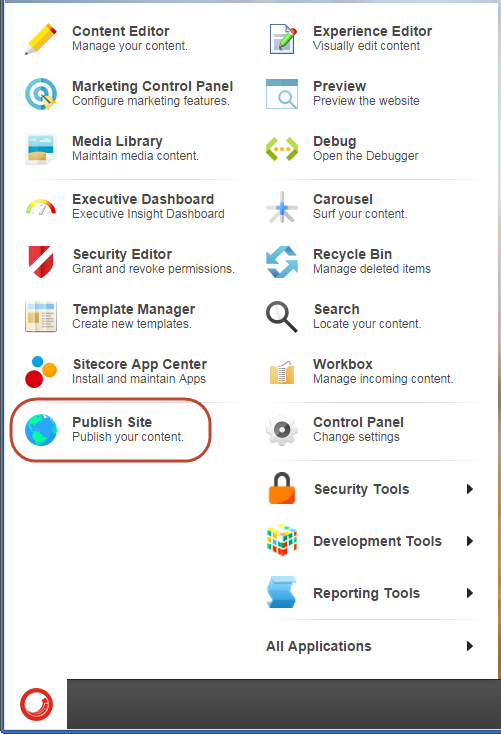Click 'Visually edit content' description text
Screen dimensions: 501x734
click(367, 46)
